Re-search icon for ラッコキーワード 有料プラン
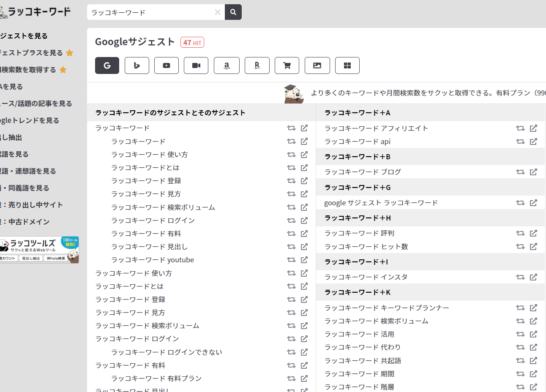This screenshot has width=546, height=392. click(x=291, y=378)
